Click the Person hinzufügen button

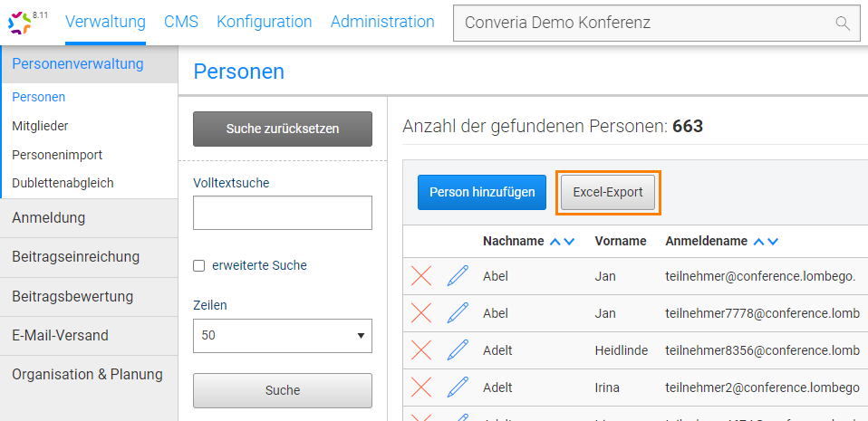[x=482, y=193]
